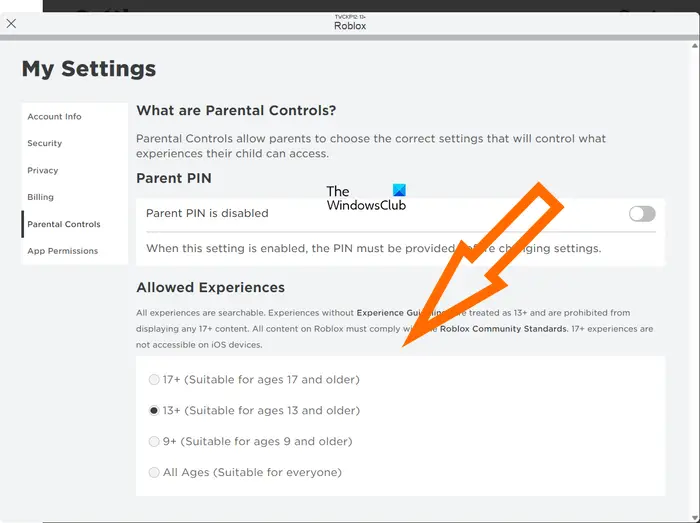This screenshot has height=523, width=700.
Task: Select the 17+ age radio button
Action: point(154,380)
